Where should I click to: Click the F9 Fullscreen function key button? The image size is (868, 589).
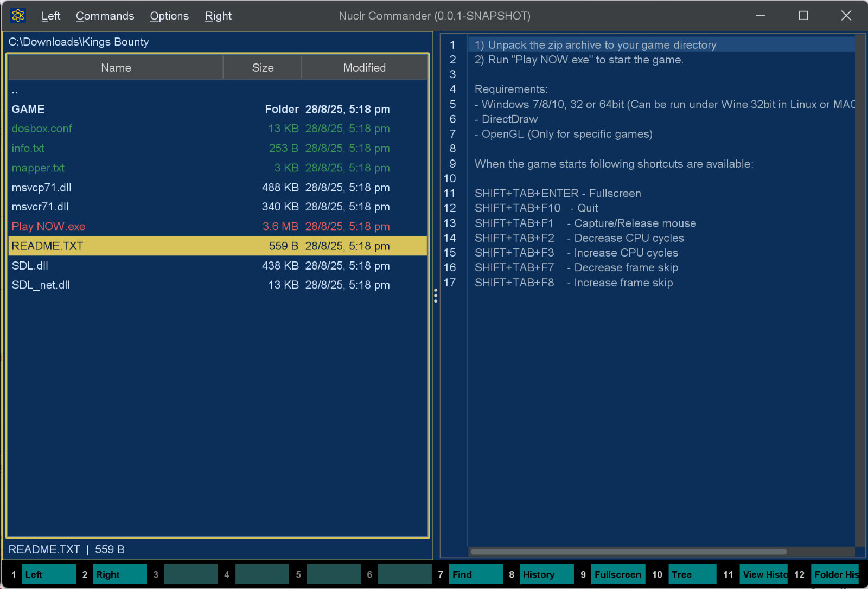tap(618, 574)
